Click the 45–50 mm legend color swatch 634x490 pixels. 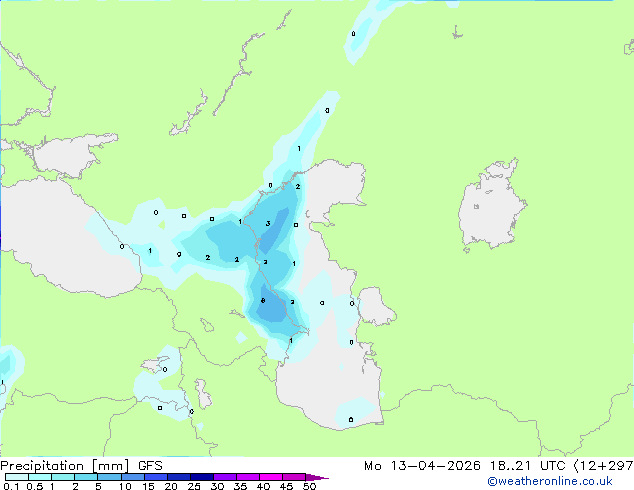(x=294, y=477)
